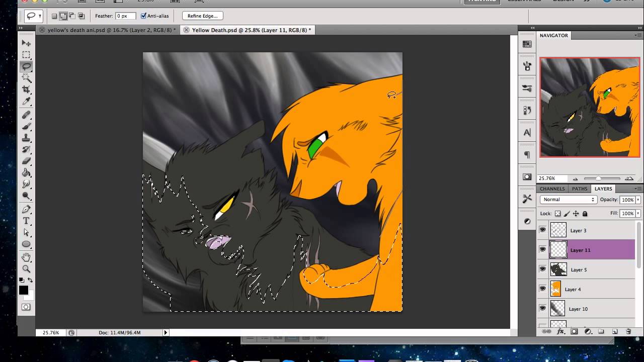644x362 pixels.
Task: Click the Feather input field
Action: tap(126, 16)
